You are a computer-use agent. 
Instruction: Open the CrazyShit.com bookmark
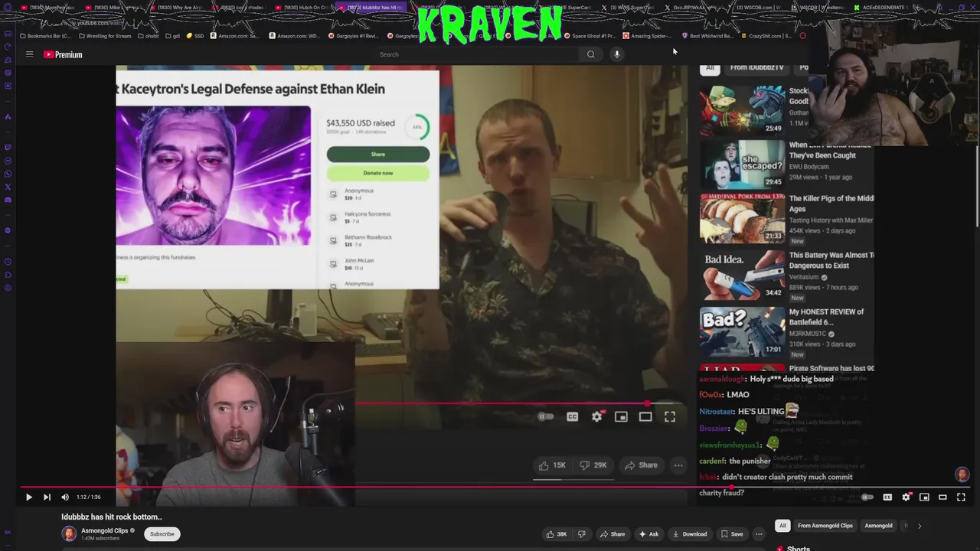[x=766, y=36]
